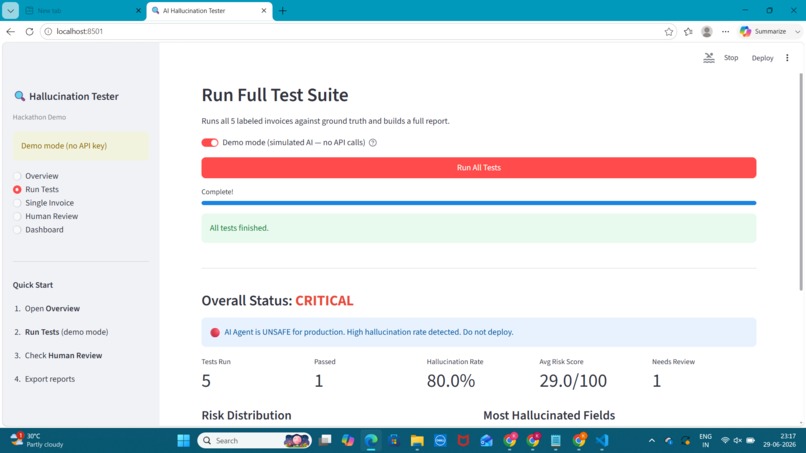
Task: Stop the running Streamlit script
Action: pyautogui.click(x=731, y=58)
